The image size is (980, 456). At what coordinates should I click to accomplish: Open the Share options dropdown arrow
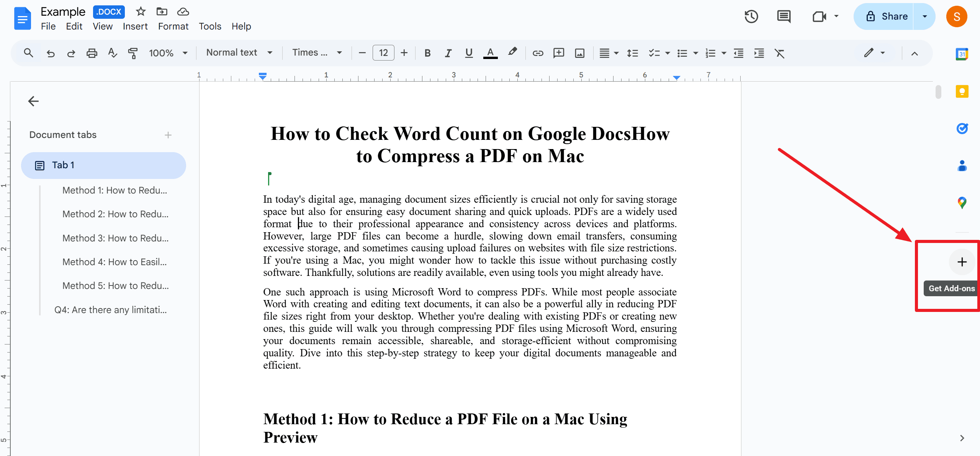(924, 16)
